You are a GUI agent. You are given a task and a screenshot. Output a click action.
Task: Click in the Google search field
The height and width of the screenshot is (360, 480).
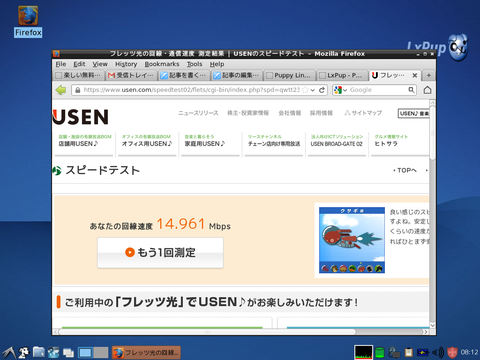click(x=378, y=90)
